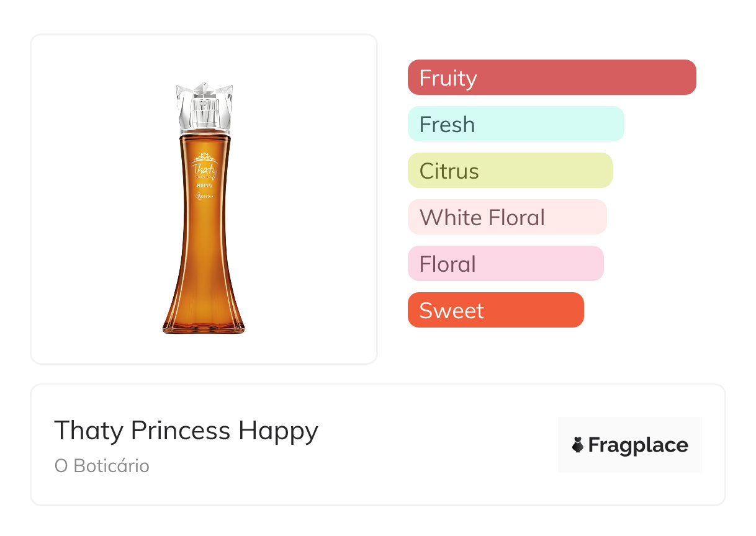This screenshot has height=536, width=756.
Task: Click the pink Floral accord bar
Action: click(x=505, y=264)
